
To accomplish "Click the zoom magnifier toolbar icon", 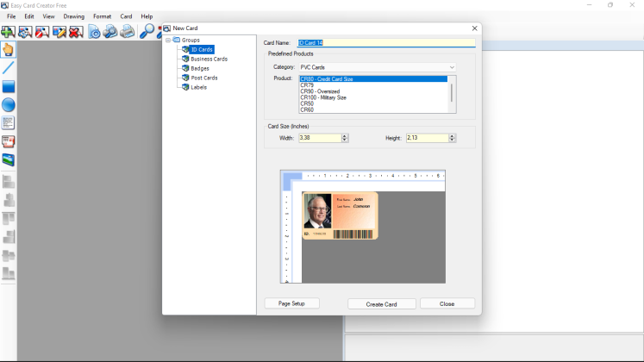I will (147, 32).
